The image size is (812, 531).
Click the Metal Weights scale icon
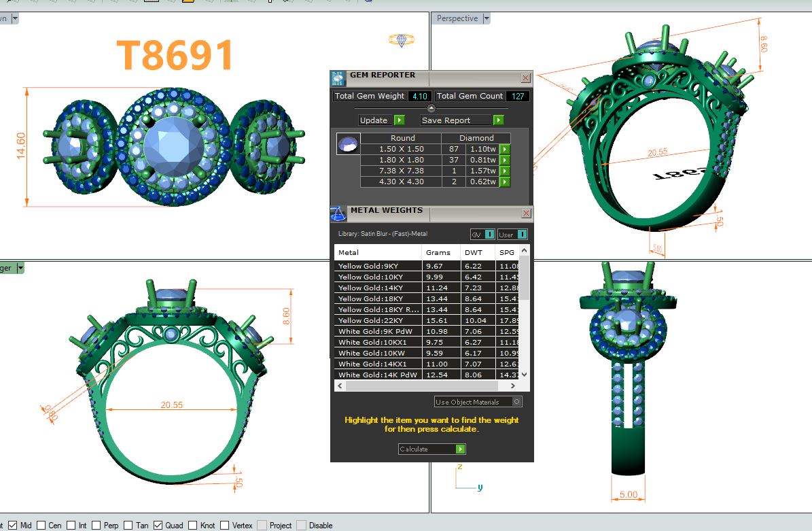pyautogui.click(x=338, y=213)
